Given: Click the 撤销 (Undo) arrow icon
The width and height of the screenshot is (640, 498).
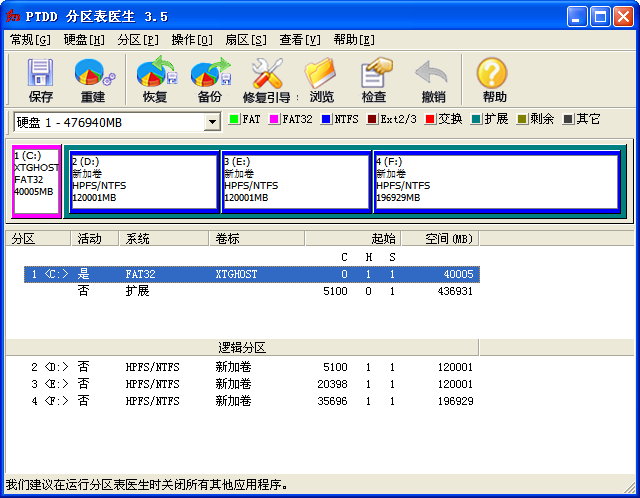Looking at the screenshot, I should click(x=432, y=80).
